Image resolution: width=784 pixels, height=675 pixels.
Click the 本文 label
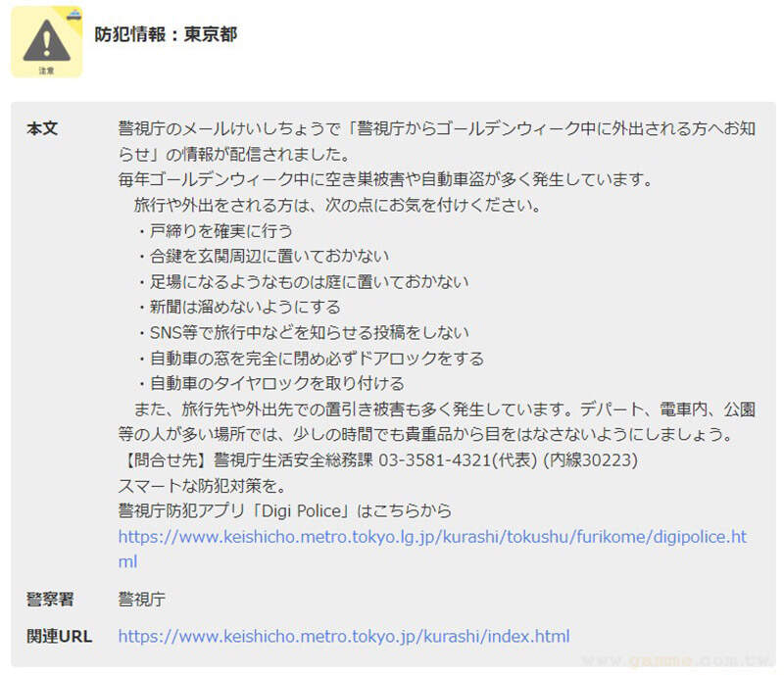coord(42,128)
